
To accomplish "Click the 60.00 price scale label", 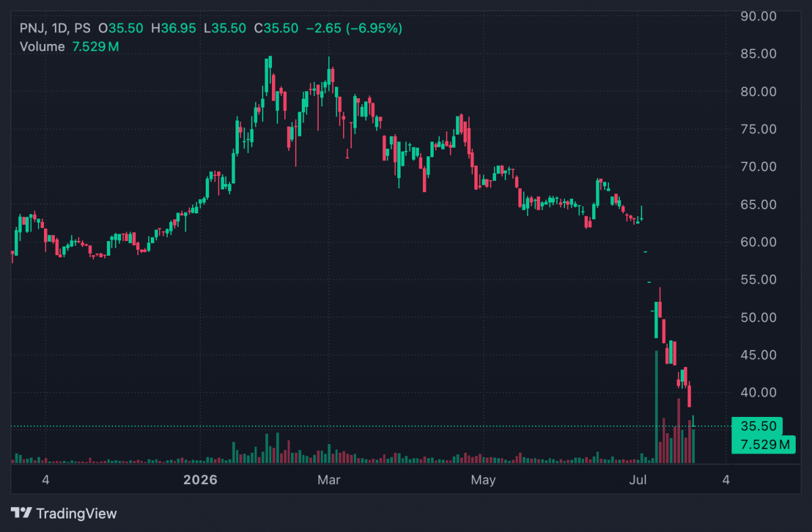I will pyautogui.click(x=757, y=242).
